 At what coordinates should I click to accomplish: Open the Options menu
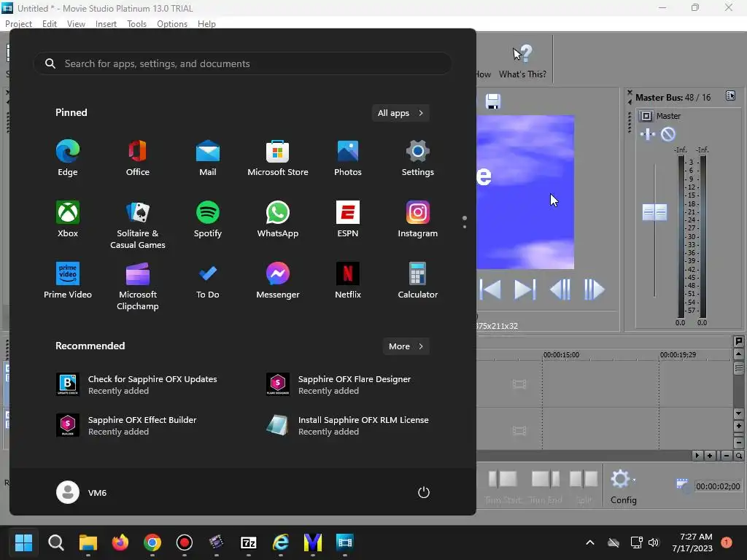[x=172, y=24]
